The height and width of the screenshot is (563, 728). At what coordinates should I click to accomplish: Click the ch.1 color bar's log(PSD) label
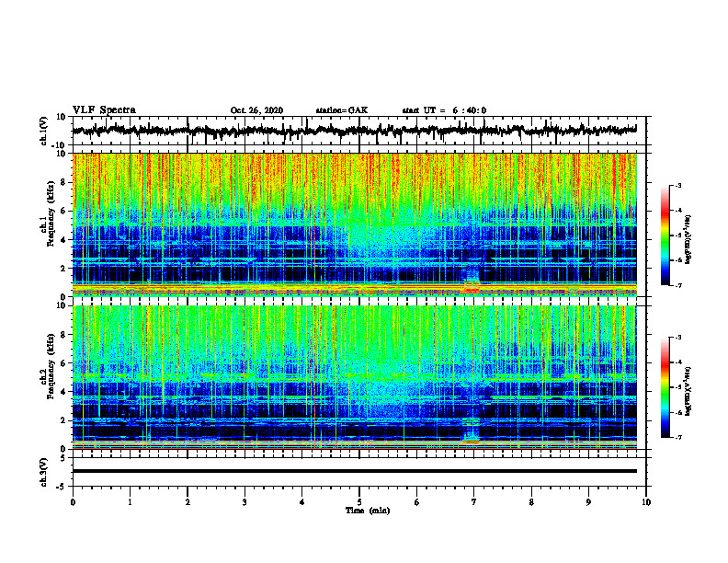tap(688, 239)
